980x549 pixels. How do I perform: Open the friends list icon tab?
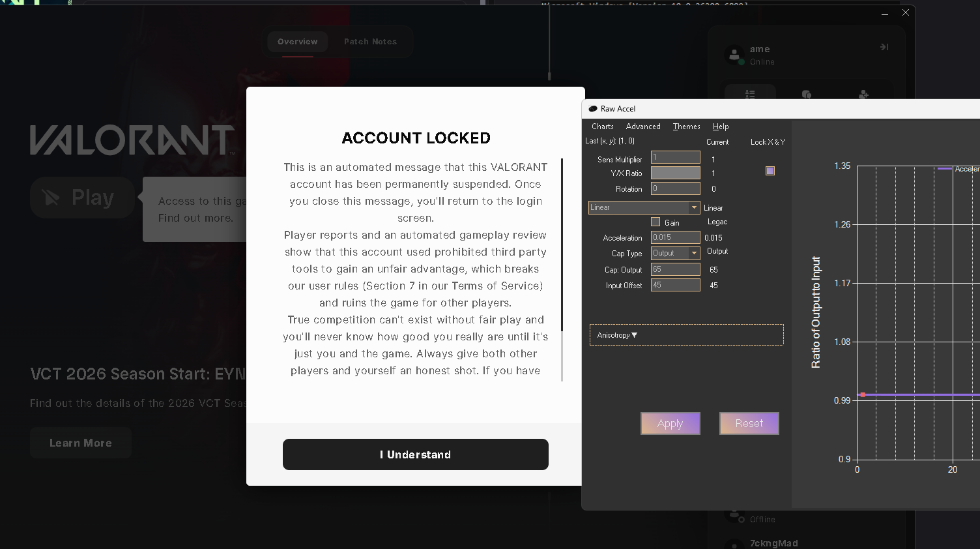tap(750, 95)
